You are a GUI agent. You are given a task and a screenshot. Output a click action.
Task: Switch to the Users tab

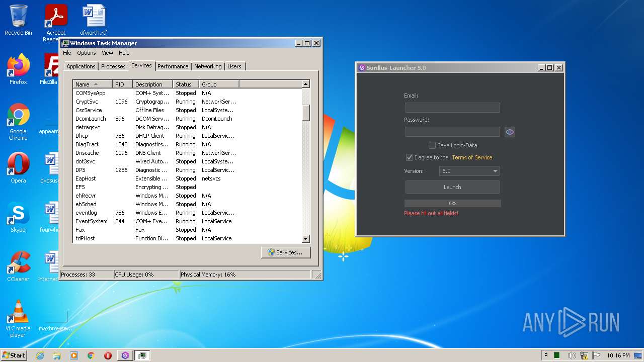pos(234,66)
